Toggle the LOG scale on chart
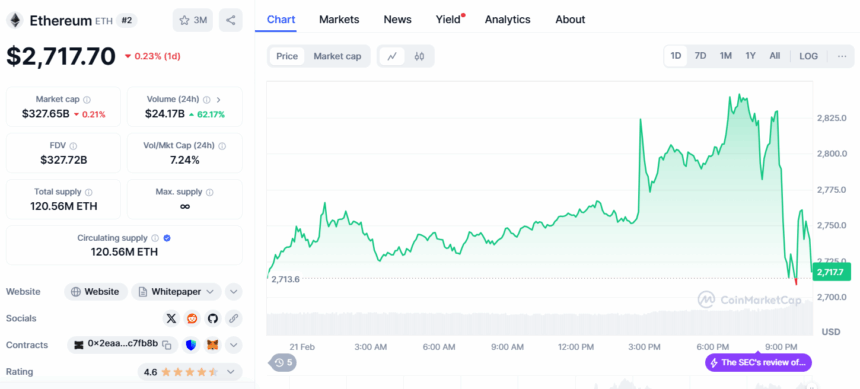 click(808, 56)
